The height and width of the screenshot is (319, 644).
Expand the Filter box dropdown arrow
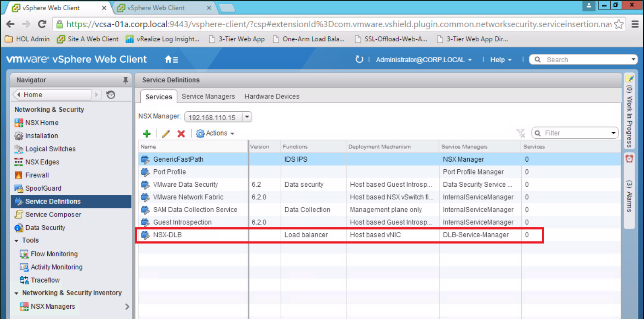click(614, 133)
